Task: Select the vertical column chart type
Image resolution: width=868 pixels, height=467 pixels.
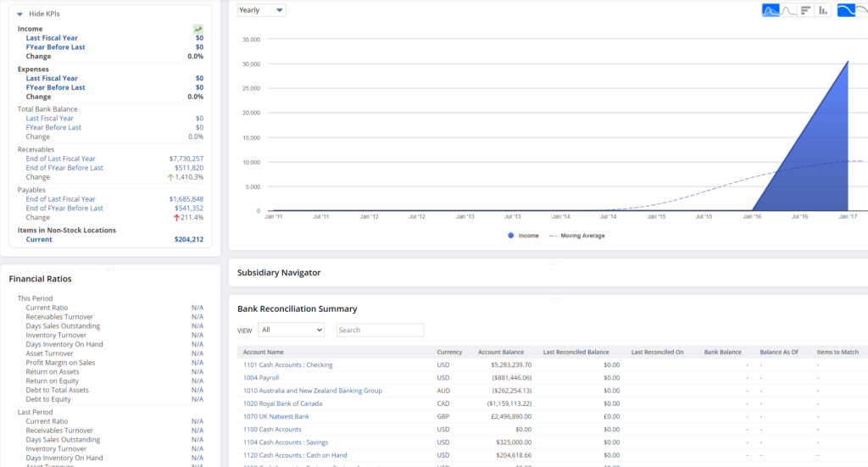Action: point(823,10)
